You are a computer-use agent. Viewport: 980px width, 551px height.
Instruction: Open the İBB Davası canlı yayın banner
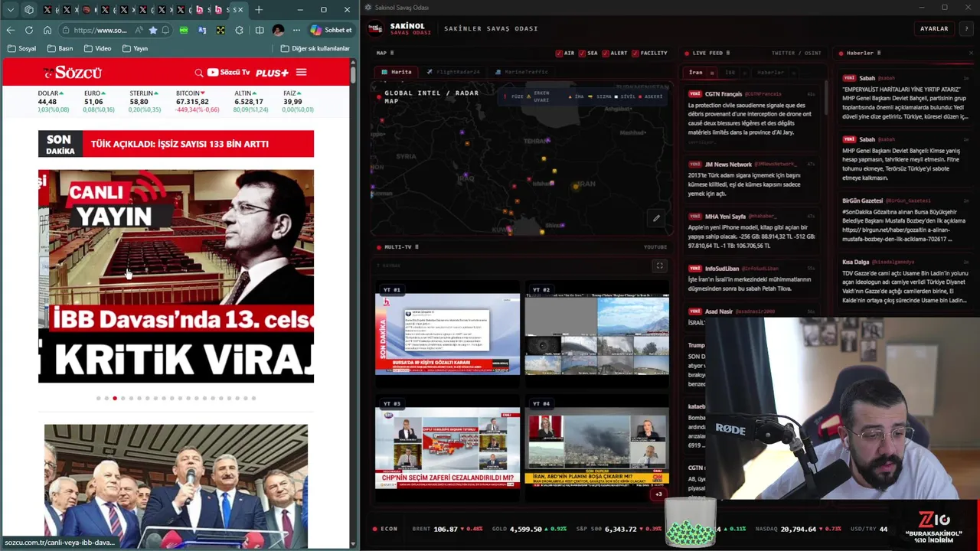[x=176, y=275]
